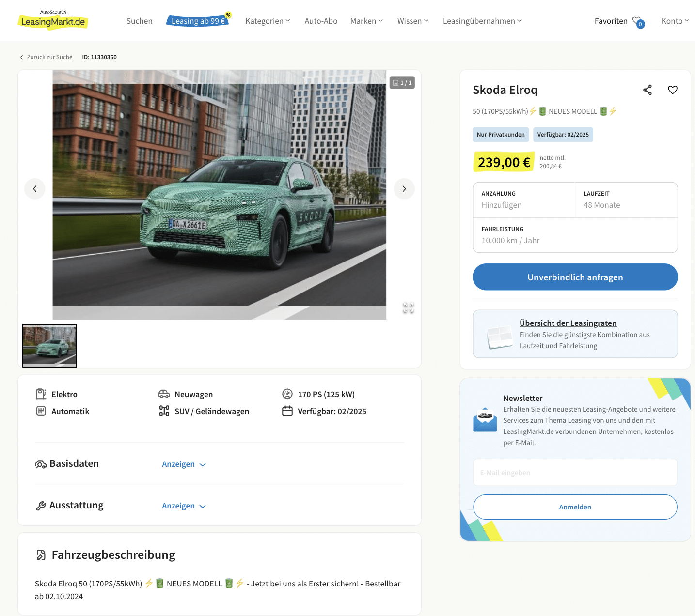The image size is (695, 616).
Task: Expand Ausstattung with Anzeigen
Action: (x=184, y=506)
